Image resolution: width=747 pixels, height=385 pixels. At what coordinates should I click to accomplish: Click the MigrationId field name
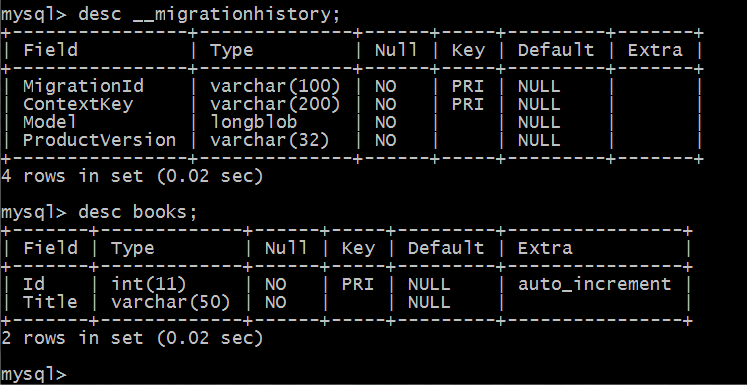[x=83, y=87]
